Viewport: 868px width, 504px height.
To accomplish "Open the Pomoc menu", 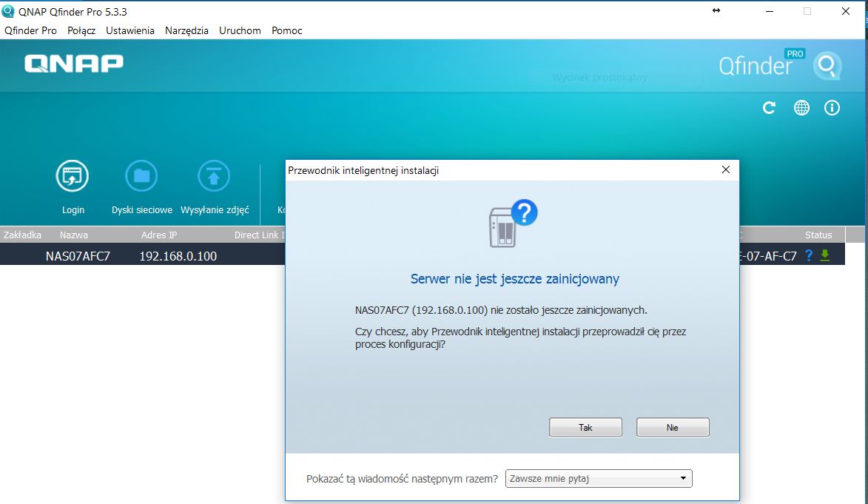I will [287, 30].
